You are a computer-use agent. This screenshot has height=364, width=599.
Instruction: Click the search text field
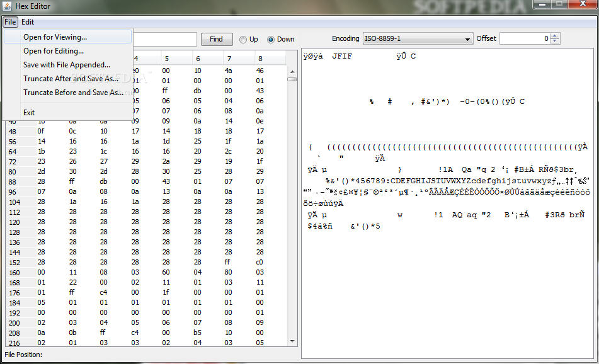point(164,39)
